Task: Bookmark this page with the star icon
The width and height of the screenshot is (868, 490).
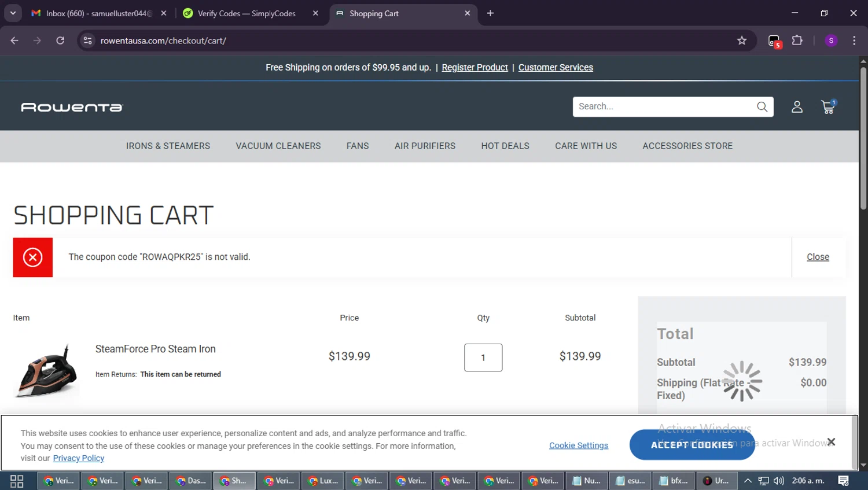Action: pos(742,40)
